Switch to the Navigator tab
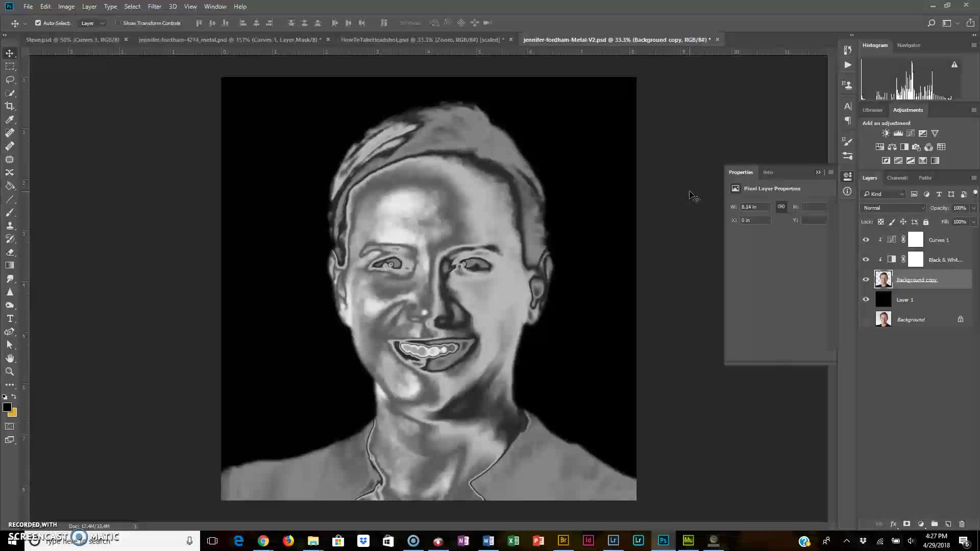980x551 pixels. 909,45
